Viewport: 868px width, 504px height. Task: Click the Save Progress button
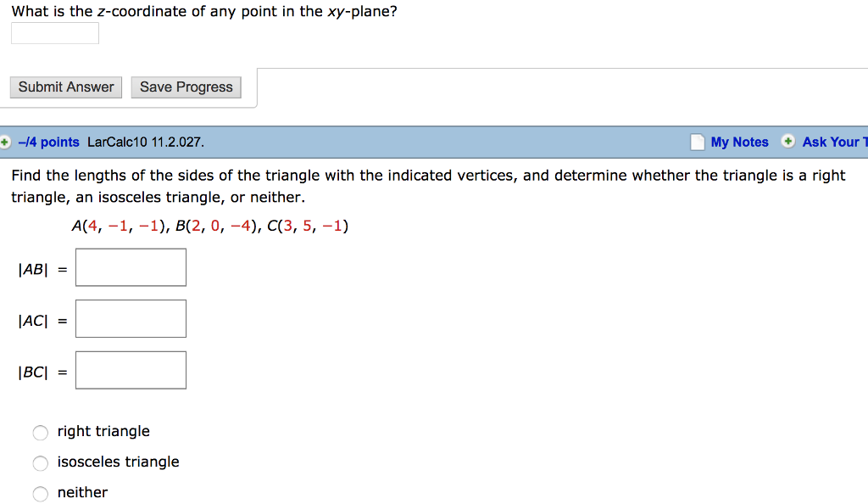186,87
